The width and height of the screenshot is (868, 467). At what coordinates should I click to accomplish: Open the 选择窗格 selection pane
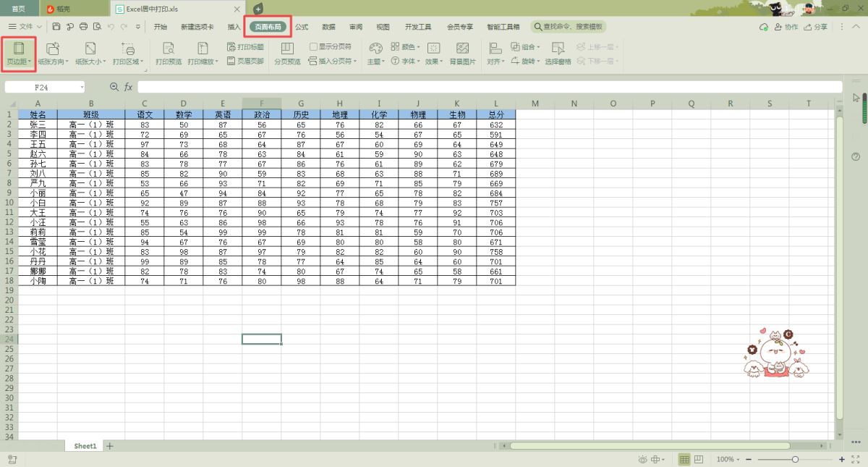558,53
